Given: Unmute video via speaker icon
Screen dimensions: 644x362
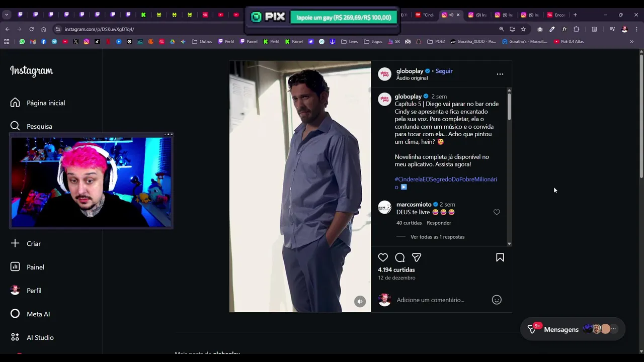Looking at the screenshot, I should coord(360,301).
